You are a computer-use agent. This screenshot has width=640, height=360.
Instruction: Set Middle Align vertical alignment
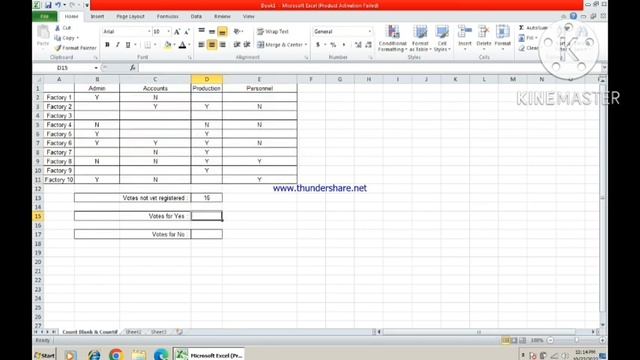(212, 31)
